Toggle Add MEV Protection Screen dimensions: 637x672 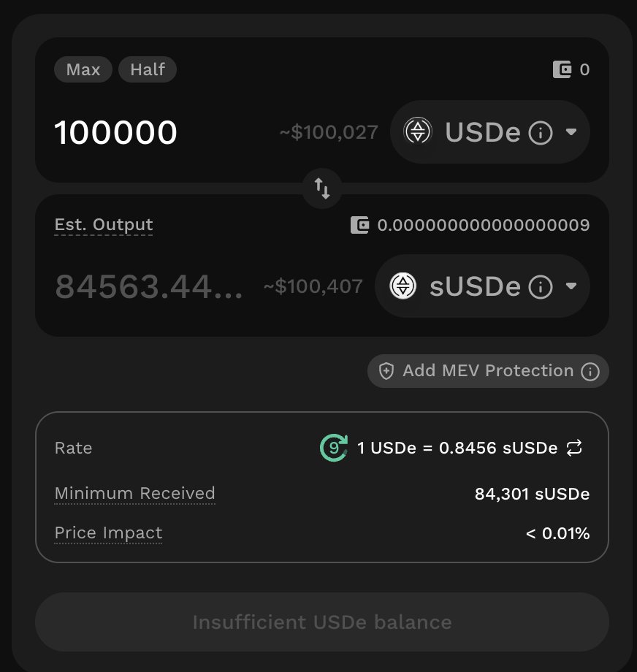click(478, 371)
